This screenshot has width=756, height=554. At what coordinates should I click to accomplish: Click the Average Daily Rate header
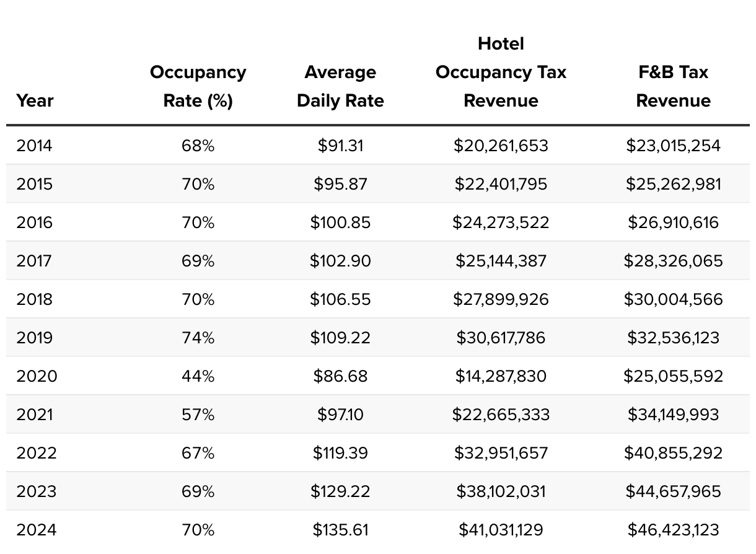pos(340,86)
